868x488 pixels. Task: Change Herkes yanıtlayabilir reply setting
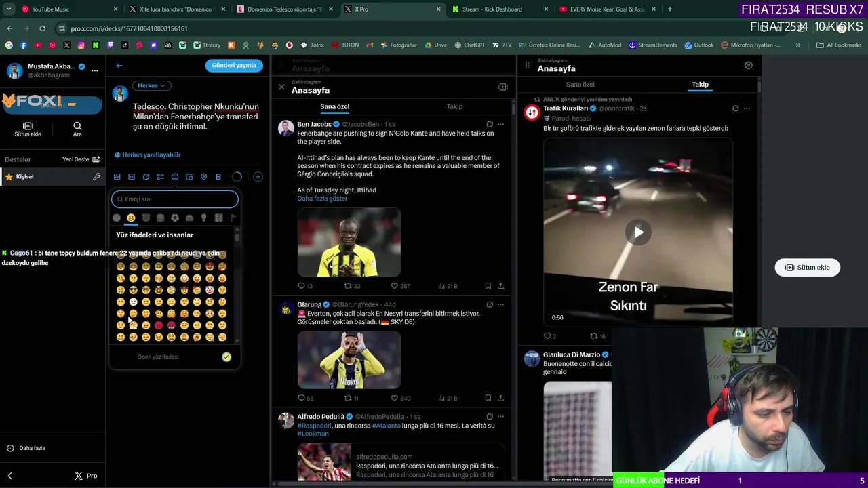(147, 155)
